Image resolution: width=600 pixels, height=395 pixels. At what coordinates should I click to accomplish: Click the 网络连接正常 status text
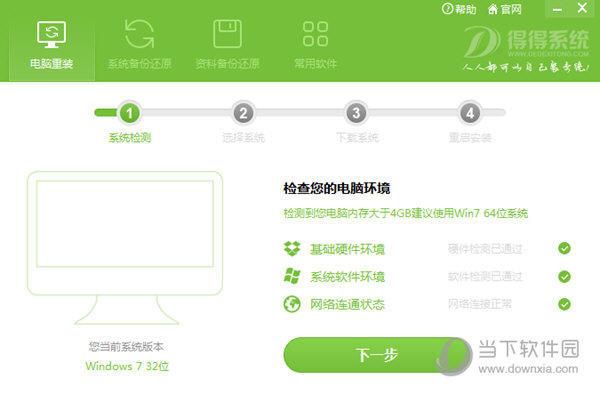pos(480,304)
